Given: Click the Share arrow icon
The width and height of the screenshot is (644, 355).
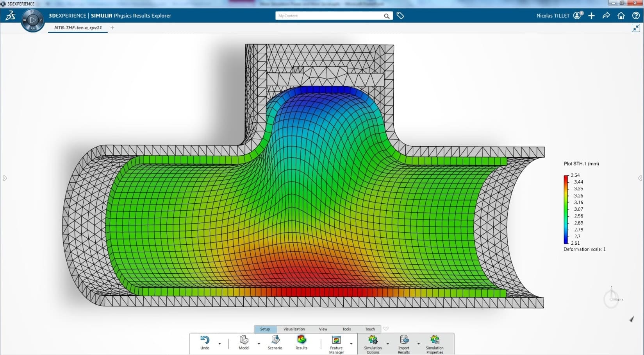Looking at the screenshot, I should coord(606,16).
